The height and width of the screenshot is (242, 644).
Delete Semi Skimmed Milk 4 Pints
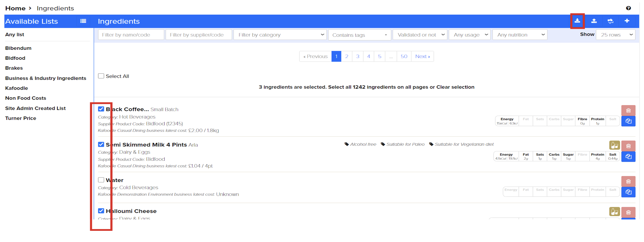coord(628,146)
